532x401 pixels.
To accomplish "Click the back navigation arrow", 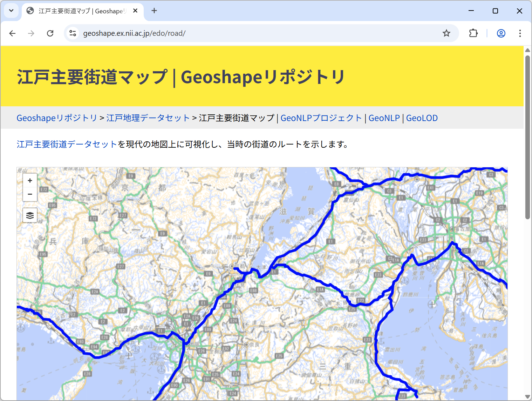I will (x=12, y=33).
